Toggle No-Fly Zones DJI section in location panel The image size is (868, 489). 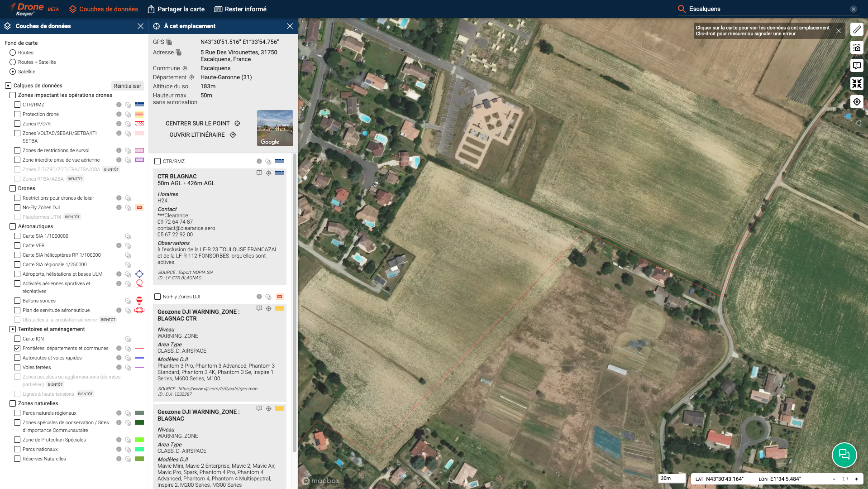(157, 297)
